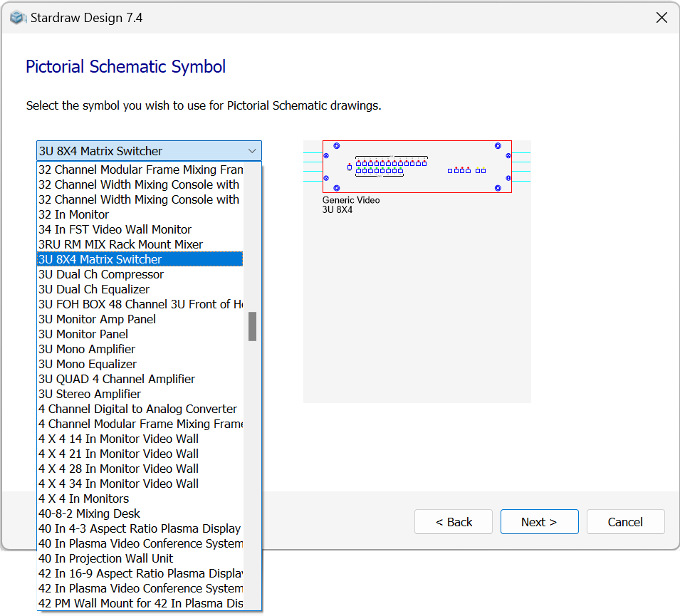The image size is (680, 616).
Task: Select 3U Stereo Amplifier entry
Action: click(x=140, y=395)
